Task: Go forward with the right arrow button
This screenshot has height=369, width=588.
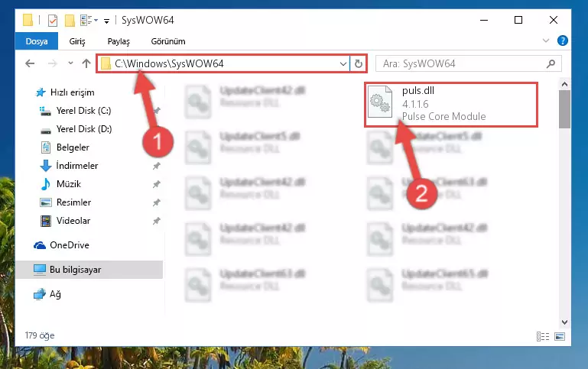Action: coord(53,63)
